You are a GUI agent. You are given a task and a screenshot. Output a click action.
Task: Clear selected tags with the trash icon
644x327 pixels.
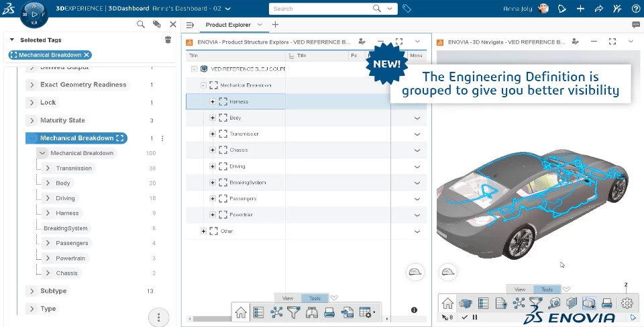point(168,40)
